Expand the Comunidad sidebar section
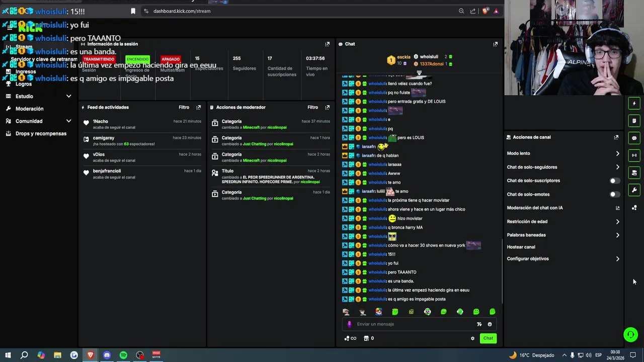Screen dimensions: 644x362 pyautogui.click(x=69, y=121)
